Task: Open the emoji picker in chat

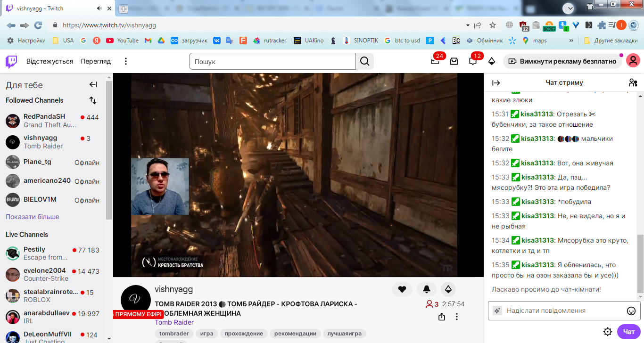Action: (631, 311)
